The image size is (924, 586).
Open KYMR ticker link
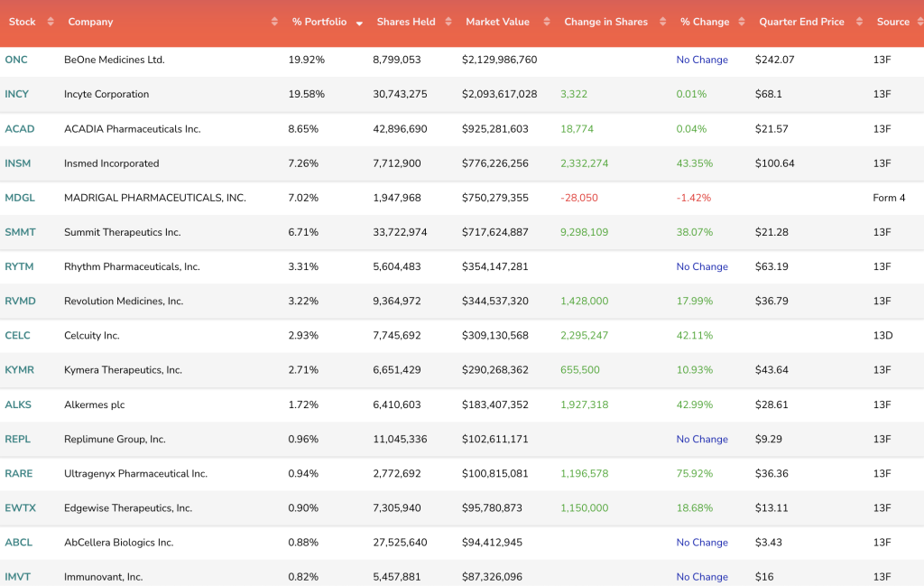[20, 370]
